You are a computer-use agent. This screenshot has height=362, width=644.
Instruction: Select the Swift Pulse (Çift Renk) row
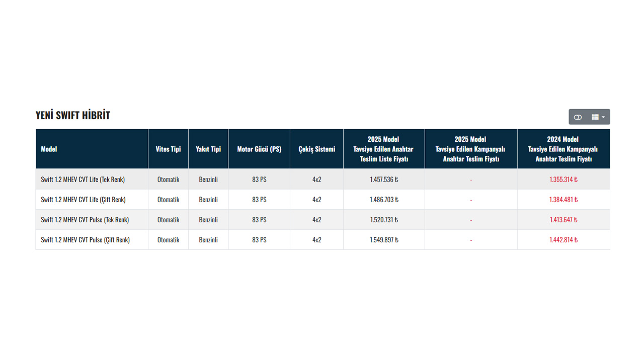point(323,239)
